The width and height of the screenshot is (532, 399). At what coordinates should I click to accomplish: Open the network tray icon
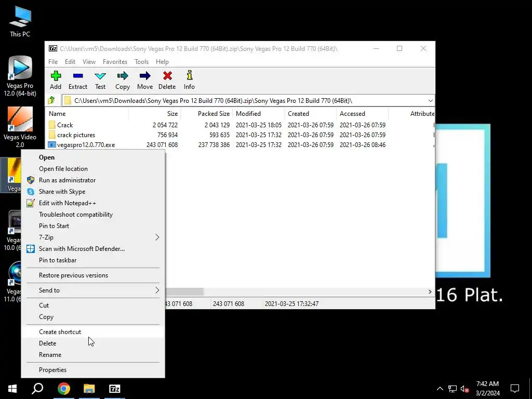(x=453, y=389)
